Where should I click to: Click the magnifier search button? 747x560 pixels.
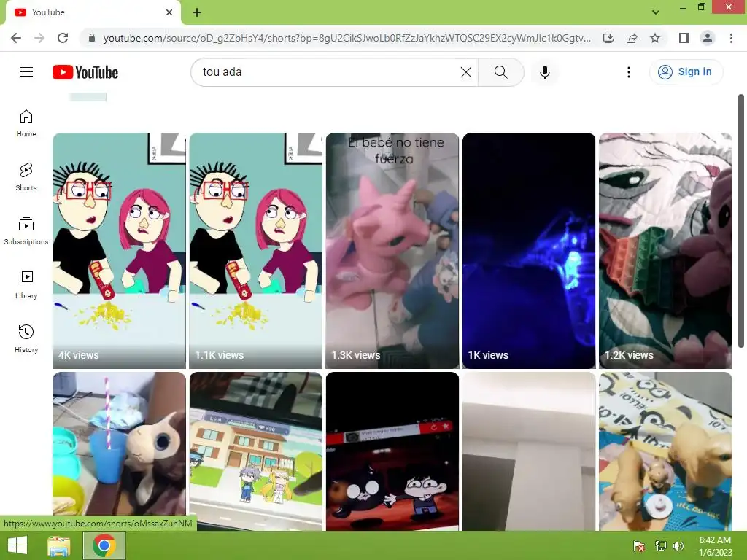click(500, 72)
